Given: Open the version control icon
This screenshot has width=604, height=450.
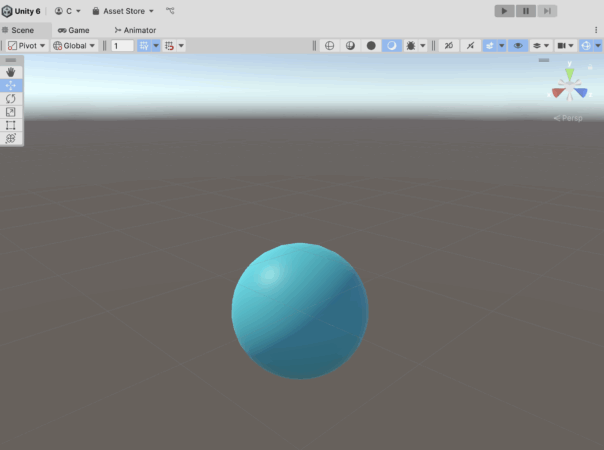Looking at the screenshot, I should tap(170, 11).
